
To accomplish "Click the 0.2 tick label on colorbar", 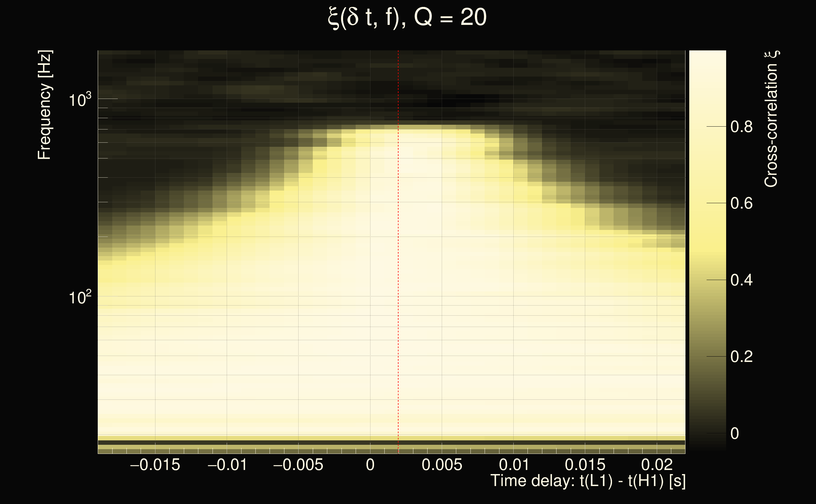I will [x=741, y=357].
